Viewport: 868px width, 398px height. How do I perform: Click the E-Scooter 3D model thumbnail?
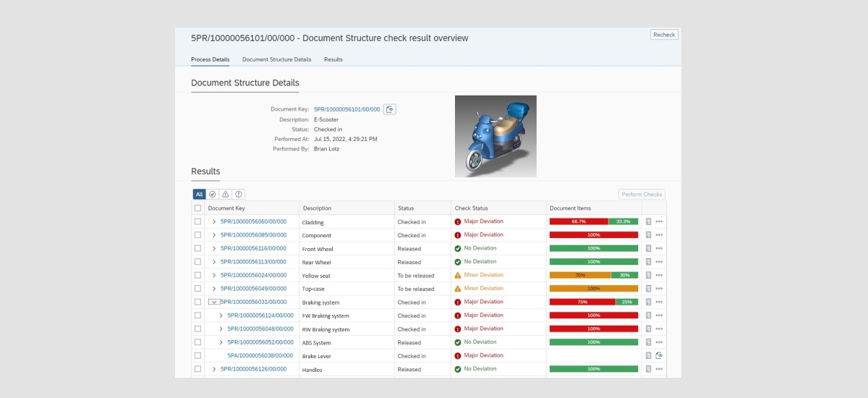pyautogui.click(x=495, y=136)
